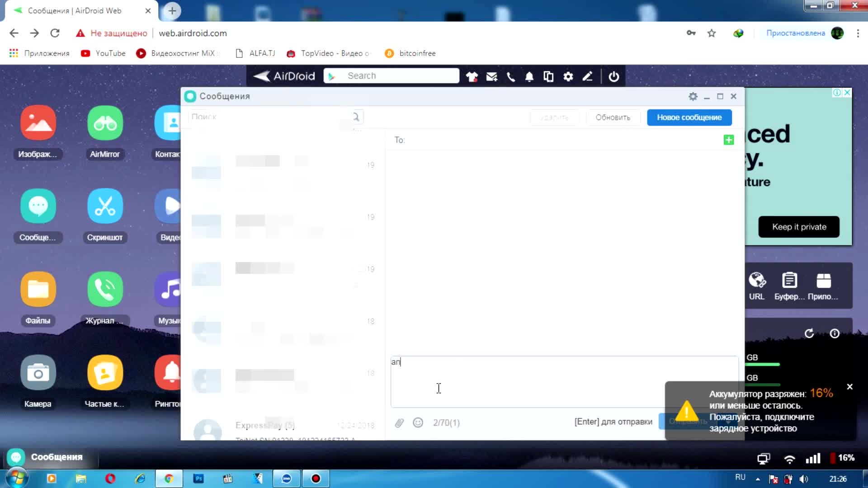Image resolution: width=868 pixels, height=488 pixels.
Task: Open the Camera (Камера) app
Action: [38, 372]
